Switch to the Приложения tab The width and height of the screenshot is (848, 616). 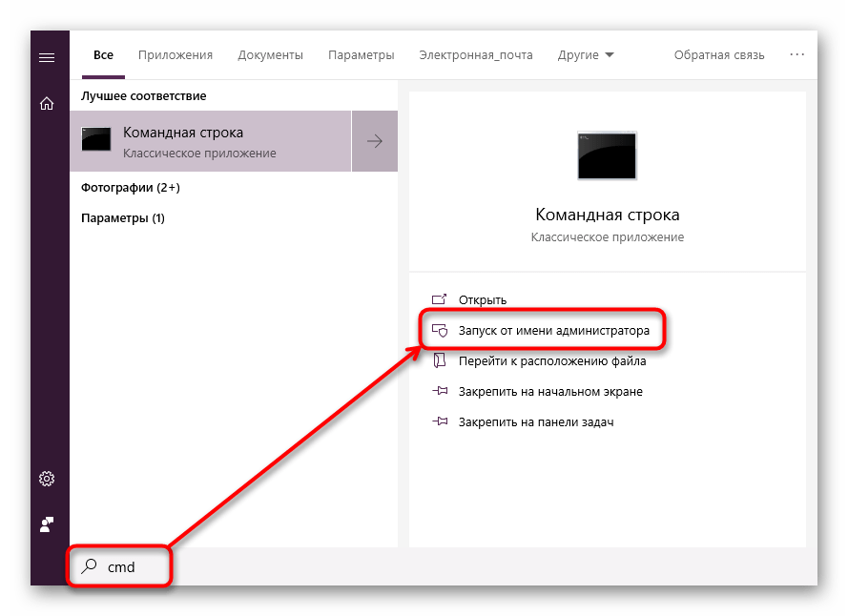click(176, 55)
